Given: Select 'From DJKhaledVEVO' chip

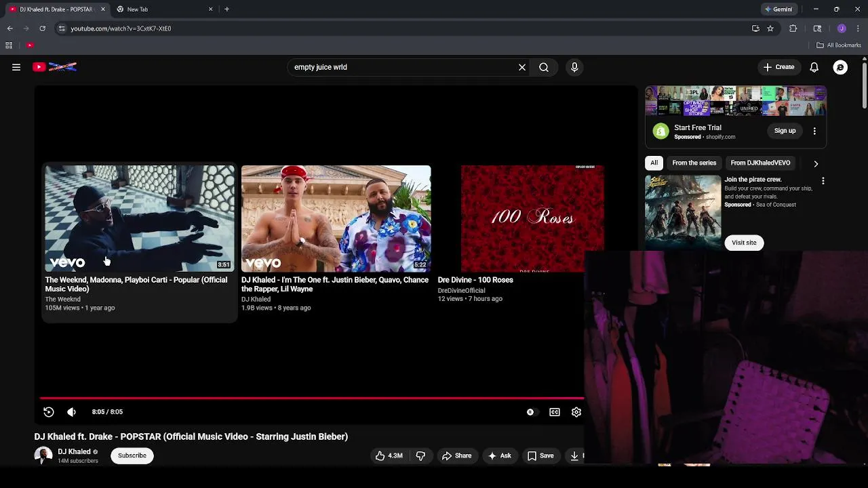Looking at the screenshot, I should point(760,163).
